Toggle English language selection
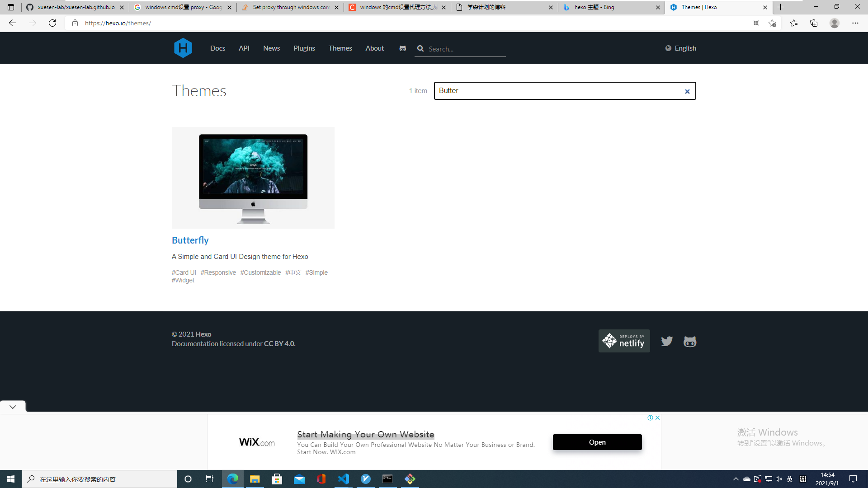Viewport: 868px width, 488px height. tap(680, 47)
